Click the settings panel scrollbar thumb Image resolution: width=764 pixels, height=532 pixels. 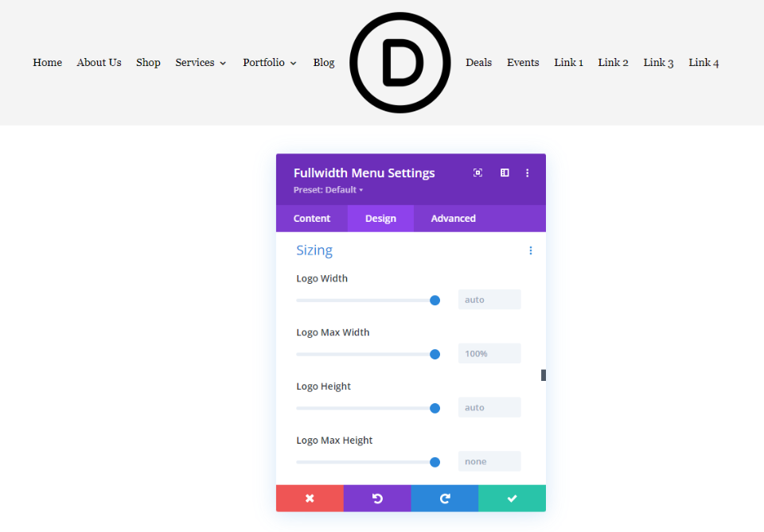544,375
